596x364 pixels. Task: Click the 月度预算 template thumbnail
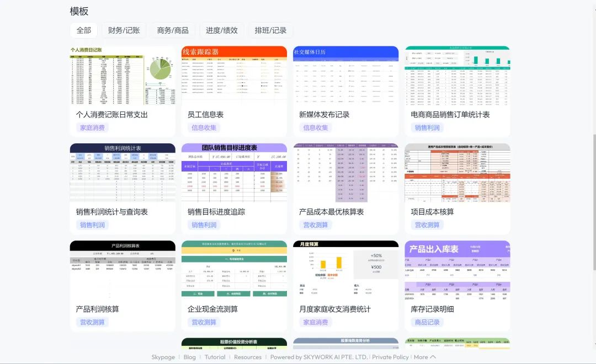click(345, 270)
